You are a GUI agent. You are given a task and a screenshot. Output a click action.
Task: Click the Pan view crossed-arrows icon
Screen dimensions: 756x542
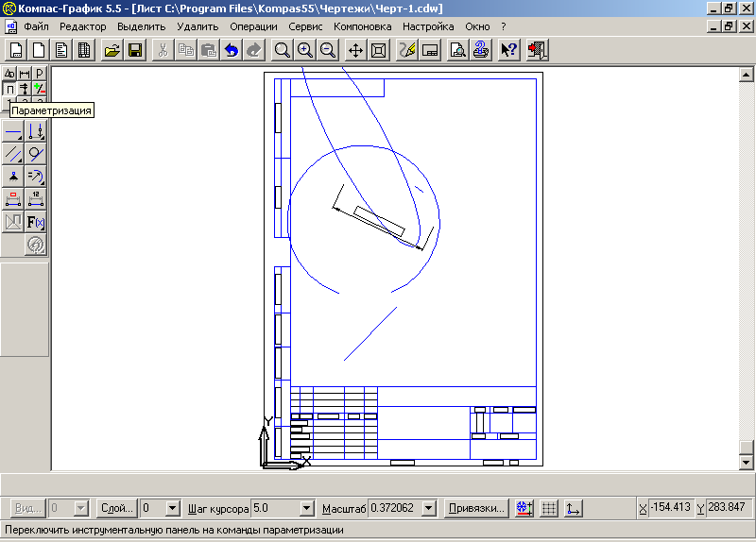(x=356, y=50)
